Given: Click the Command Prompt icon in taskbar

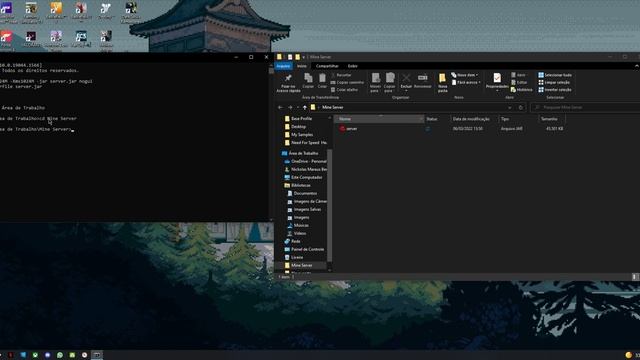Looking at the screenshot, I should [x=97, y=355].
